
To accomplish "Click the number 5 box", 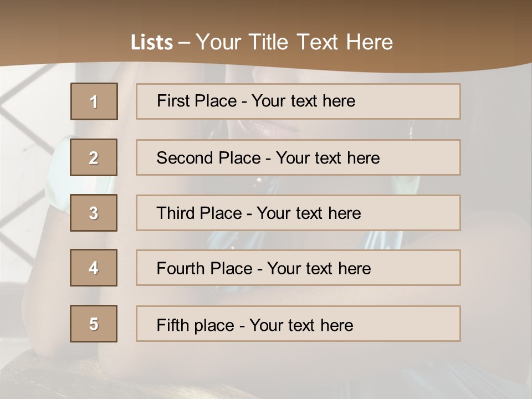I will pyautogui.click(x=94, y=324).
